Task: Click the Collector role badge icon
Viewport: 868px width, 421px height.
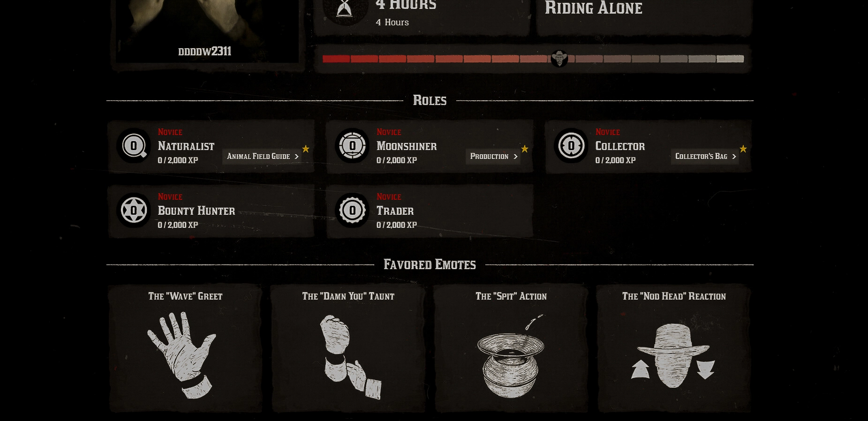Action: 571,146
